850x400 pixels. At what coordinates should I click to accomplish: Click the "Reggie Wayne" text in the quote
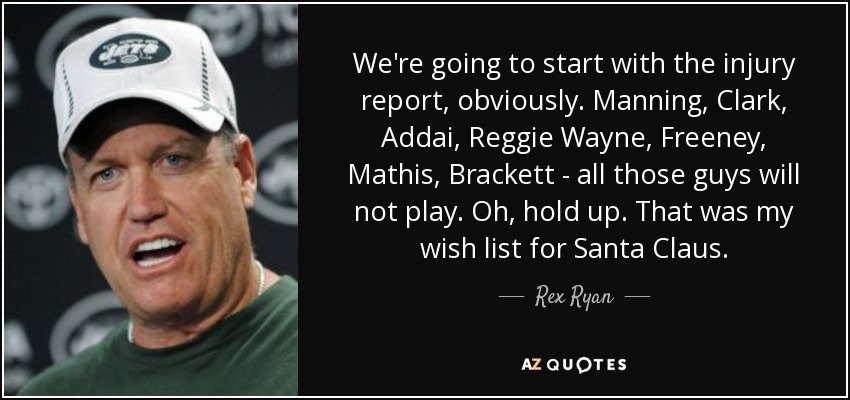[x=551, y=139]
